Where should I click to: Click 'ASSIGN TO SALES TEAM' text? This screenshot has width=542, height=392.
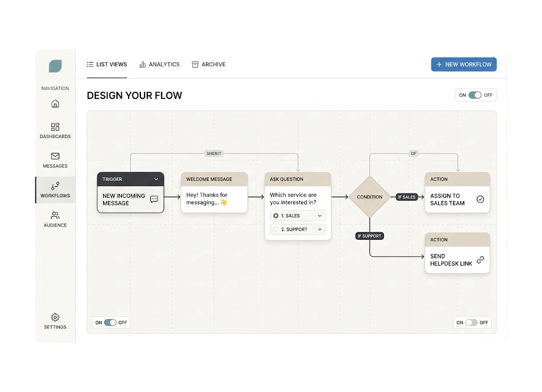coord(447,199)
